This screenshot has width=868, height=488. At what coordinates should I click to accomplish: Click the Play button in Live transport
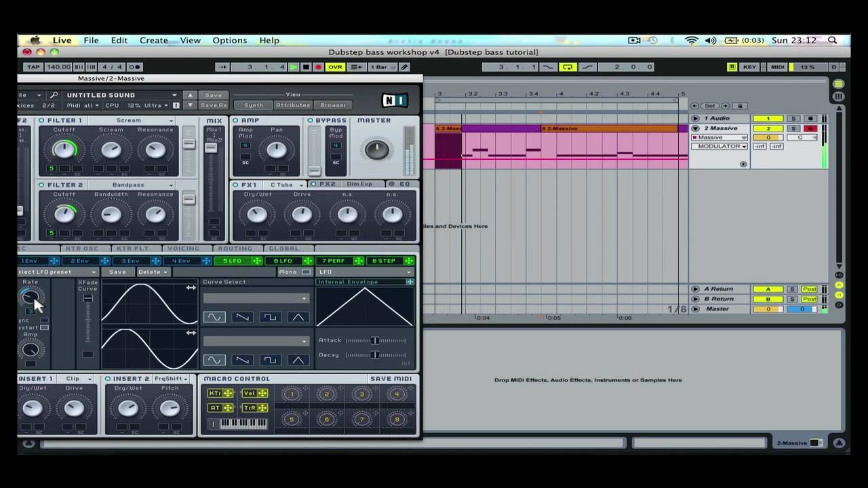pos(294,67)
